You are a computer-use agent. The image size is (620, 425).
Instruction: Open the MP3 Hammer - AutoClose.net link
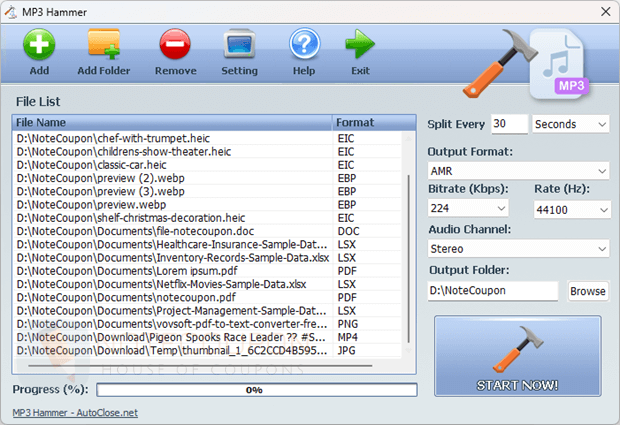click(x=75, y=413)
